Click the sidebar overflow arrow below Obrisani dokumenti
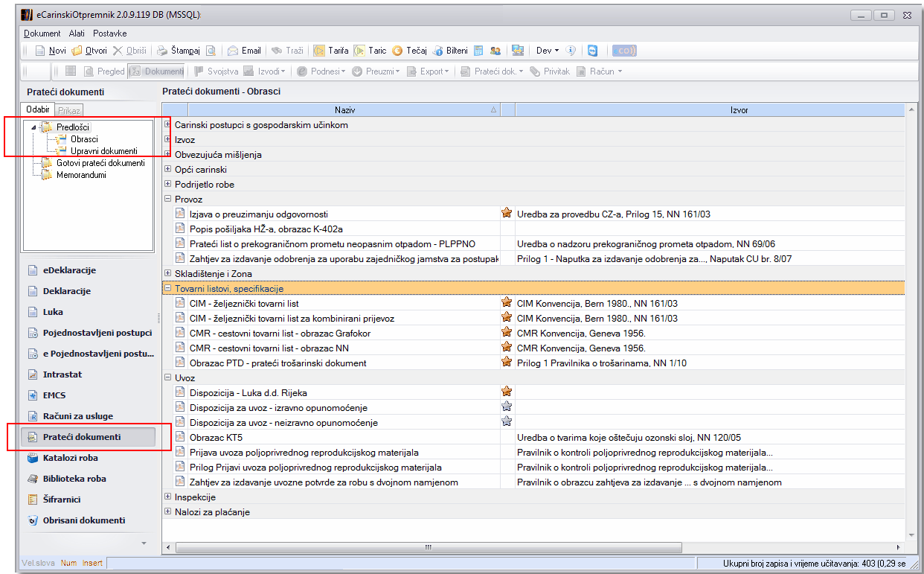Screen dimensions: 924x574 (144, 543)
